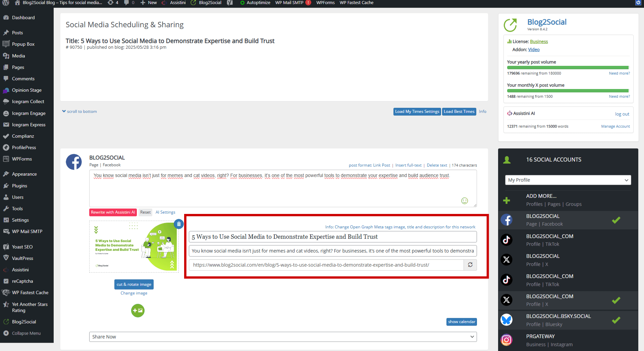644x351 pixels.
Task: Click the Facebook logo beside BLOG2SOCIAL post
Action: coord(74,162)
